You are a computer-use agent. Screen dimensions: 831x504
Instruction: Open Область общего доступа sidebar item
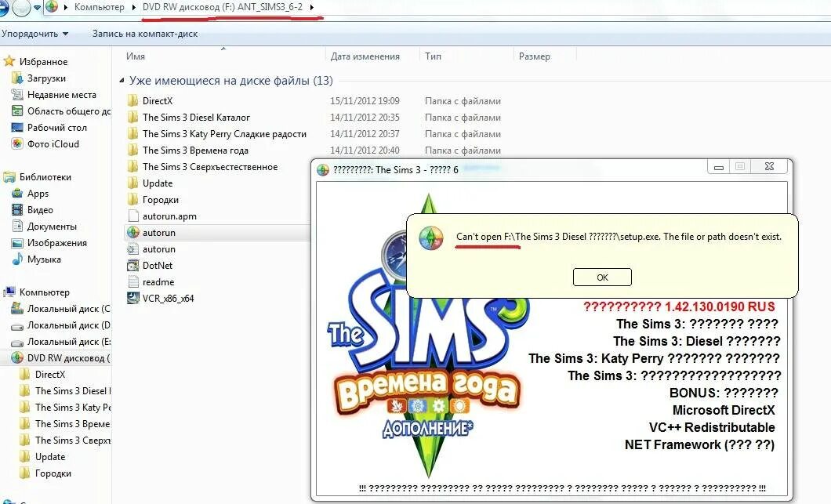click(69, 111)
